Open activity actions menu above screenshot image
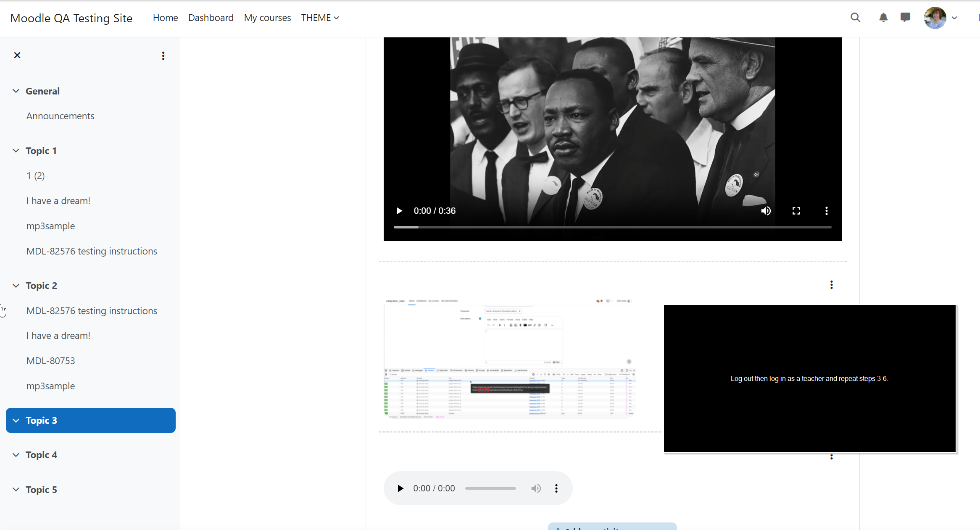980x530 pixels. (x=831, y=285)
